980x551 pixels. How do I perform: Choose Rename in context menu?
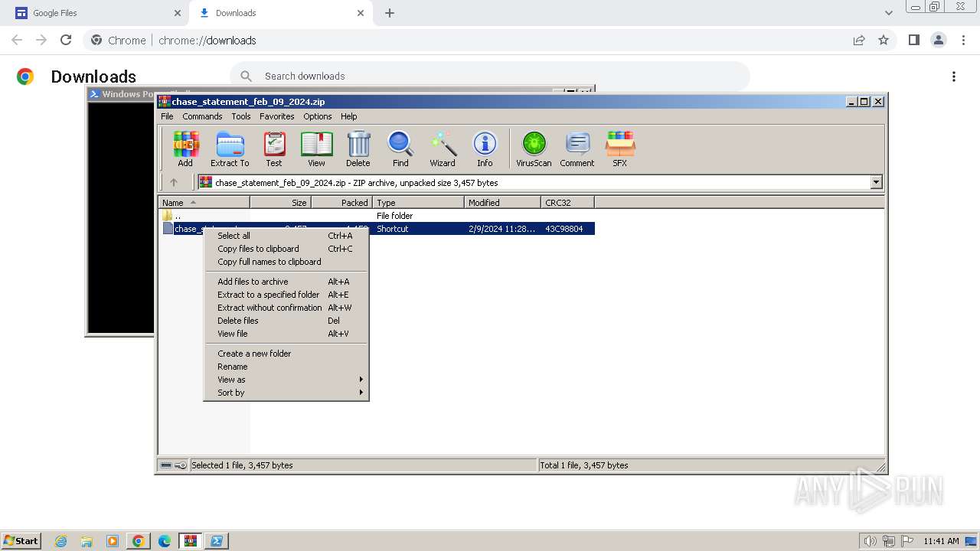click(286, 367)
